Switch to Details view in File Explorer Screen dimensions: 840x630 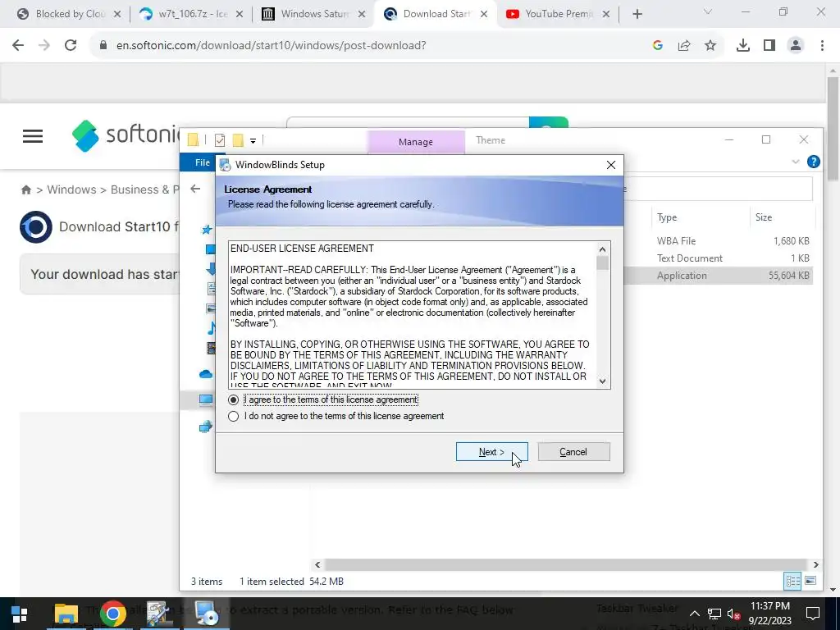[x=792, y=582]
